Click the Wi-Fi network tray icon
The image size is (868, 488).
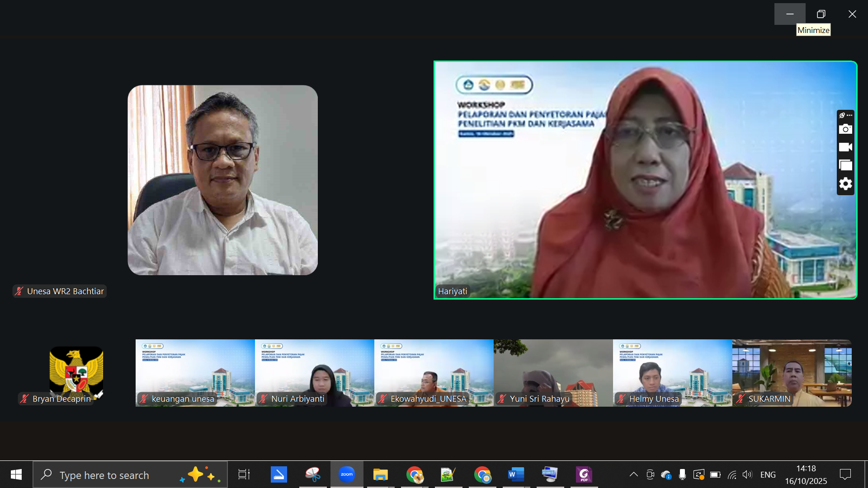click(732, 474)
